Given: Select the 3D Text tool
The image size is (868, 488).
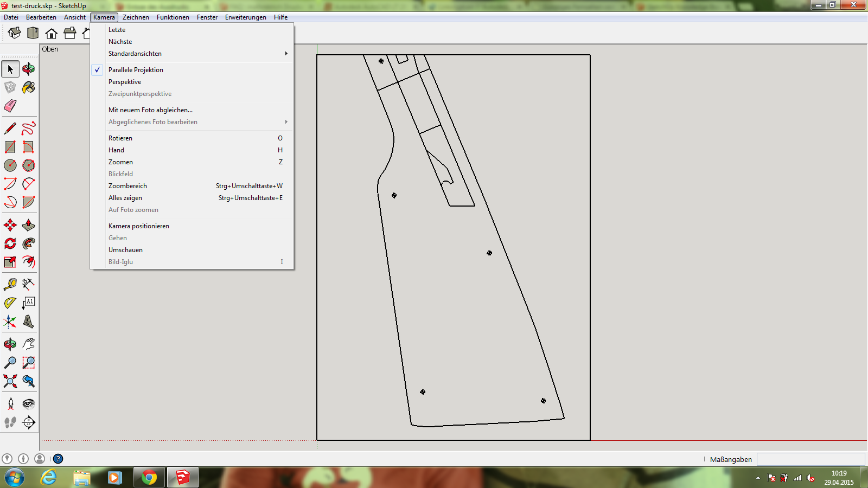Looking at the screenshot, I should 29,322.
